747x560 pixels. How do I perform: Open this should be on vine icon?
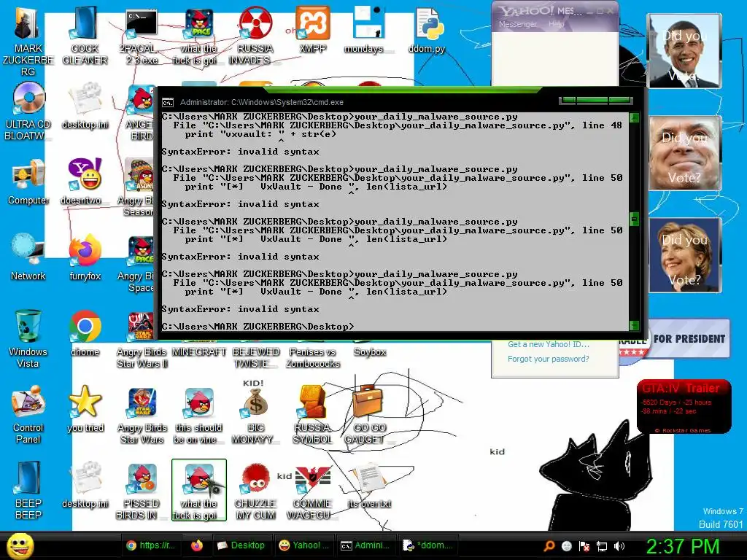199,402
